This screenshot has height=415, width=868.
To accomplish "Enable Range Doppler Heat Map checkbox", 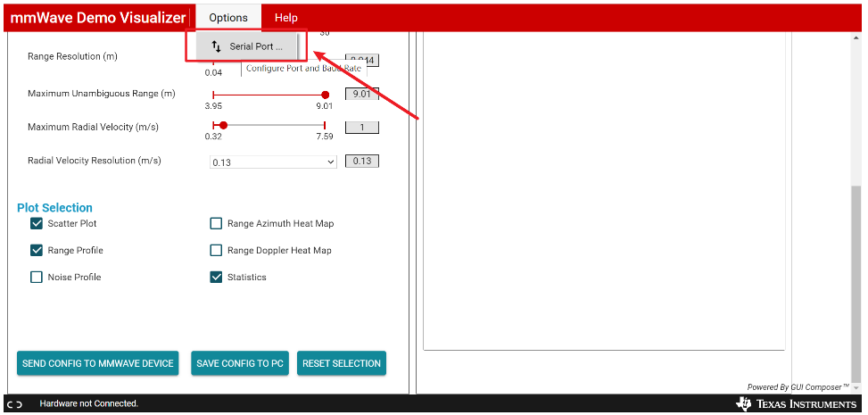I will pyautogui.click(x=216, y=251).
